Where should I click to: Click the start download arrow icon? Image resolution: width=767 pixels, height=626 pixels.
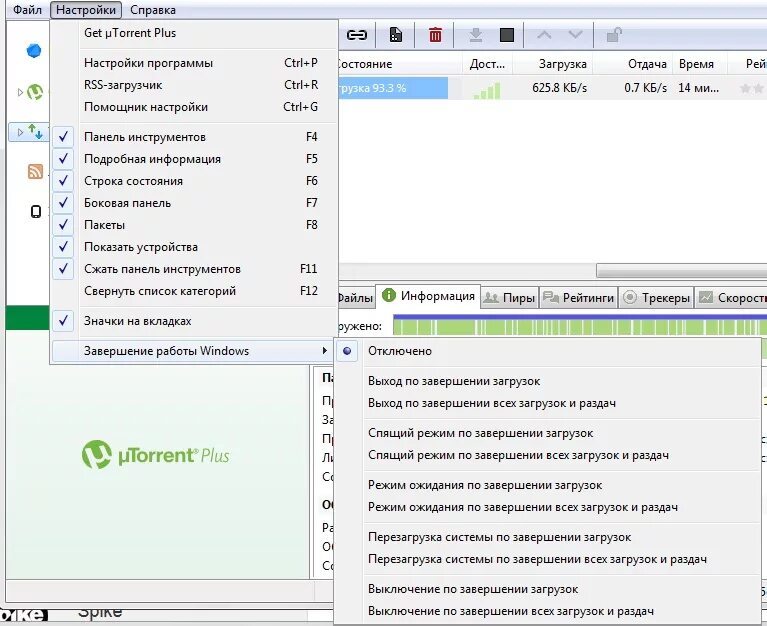pyautogui.click(x=475, y=35)
